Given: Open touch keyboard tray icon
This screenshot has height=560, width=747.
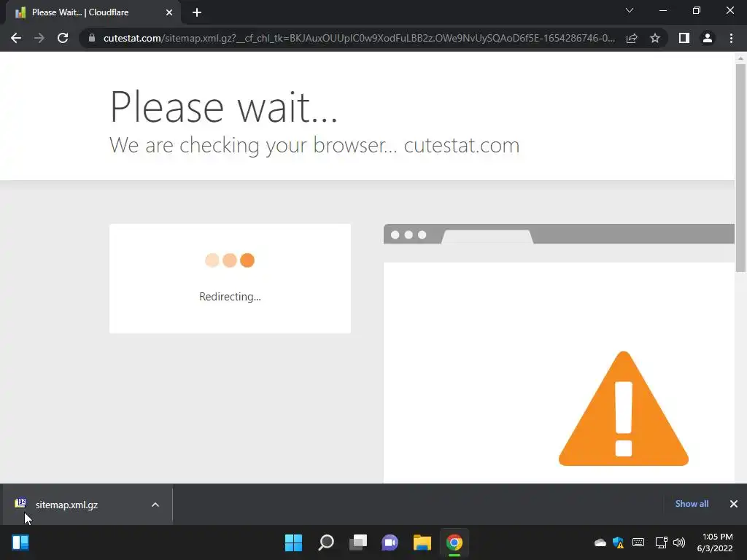Looking at the screenshot, I should pos(638,542).
